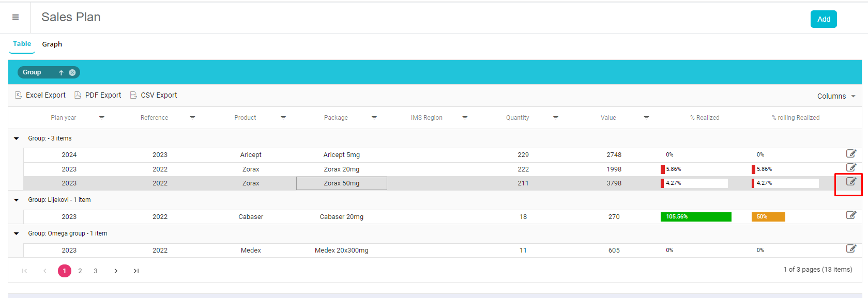Switch to the Graph tab
The height and width of the screenshot is (298, 868).
coord(52,44)
